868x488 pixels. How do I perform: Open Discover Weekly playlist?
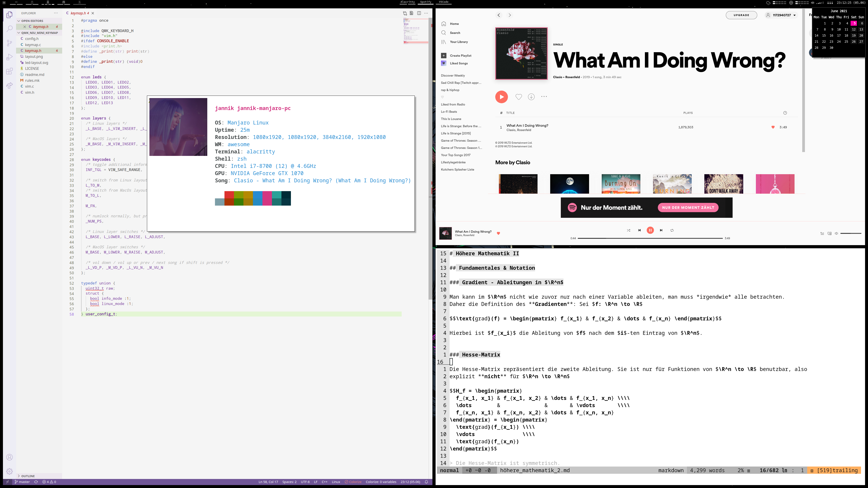tap(453, 75)
